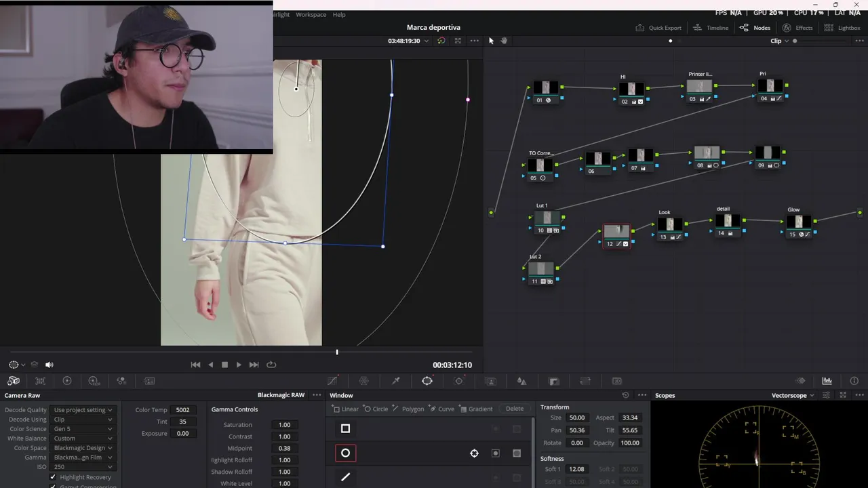
Task: Toggle mask mode of circle window
Action: click(x=517, y=453)
